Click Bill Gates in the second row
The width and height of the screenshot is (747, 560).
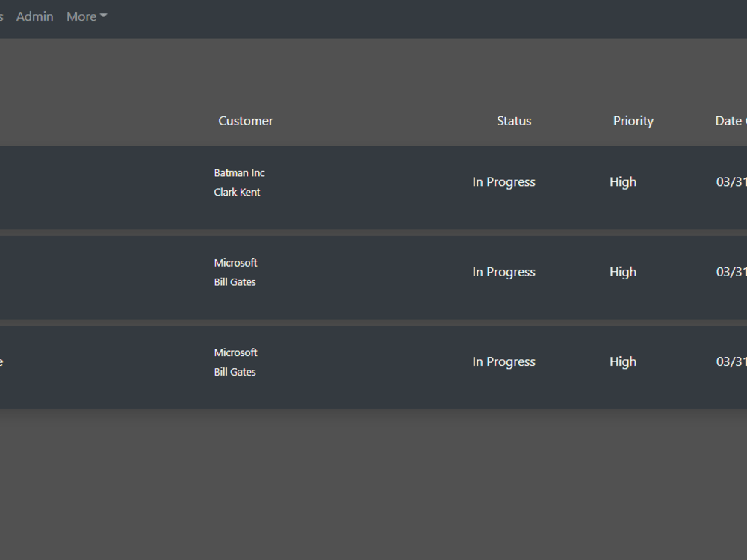coord(235,281)
